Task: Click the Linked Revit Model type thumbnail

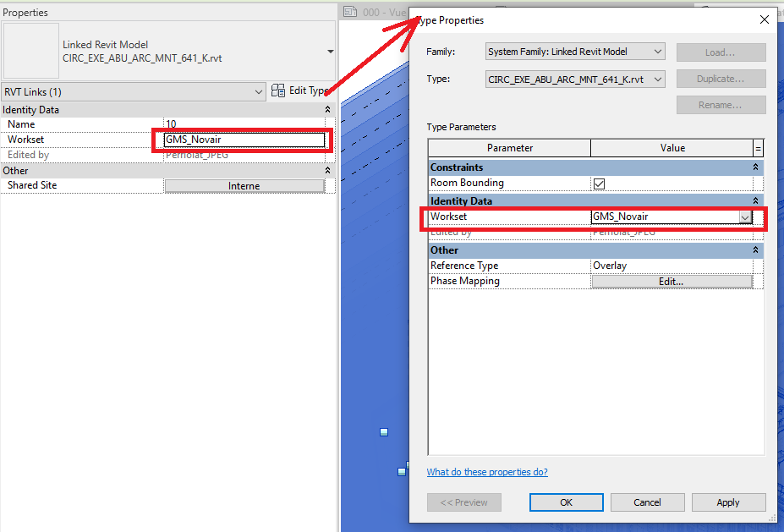Action: [30, 52]
